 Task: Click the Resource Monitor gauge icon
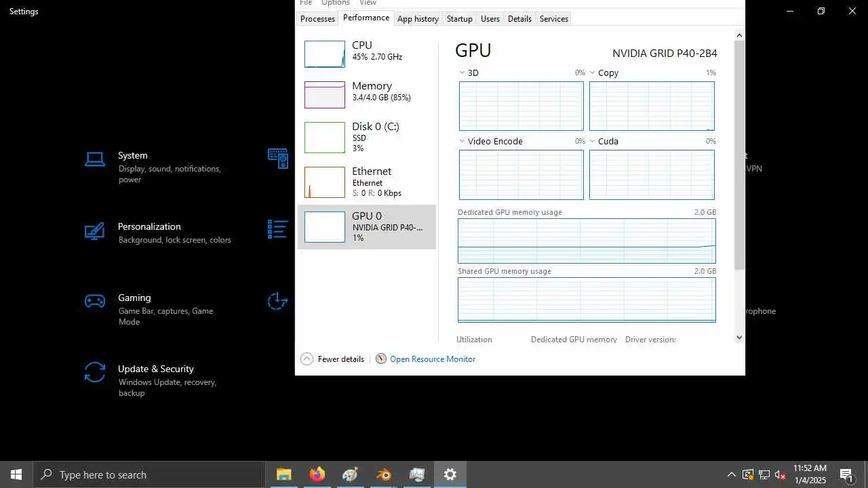pyautogui.click(x=381, y=359)
